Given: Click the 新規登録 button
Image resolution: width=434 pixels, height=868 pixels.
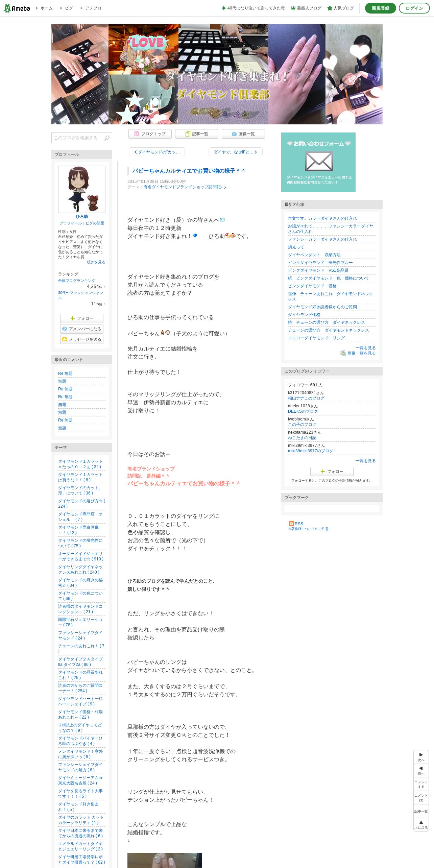Looking at the screenshot, I should 381,8.
